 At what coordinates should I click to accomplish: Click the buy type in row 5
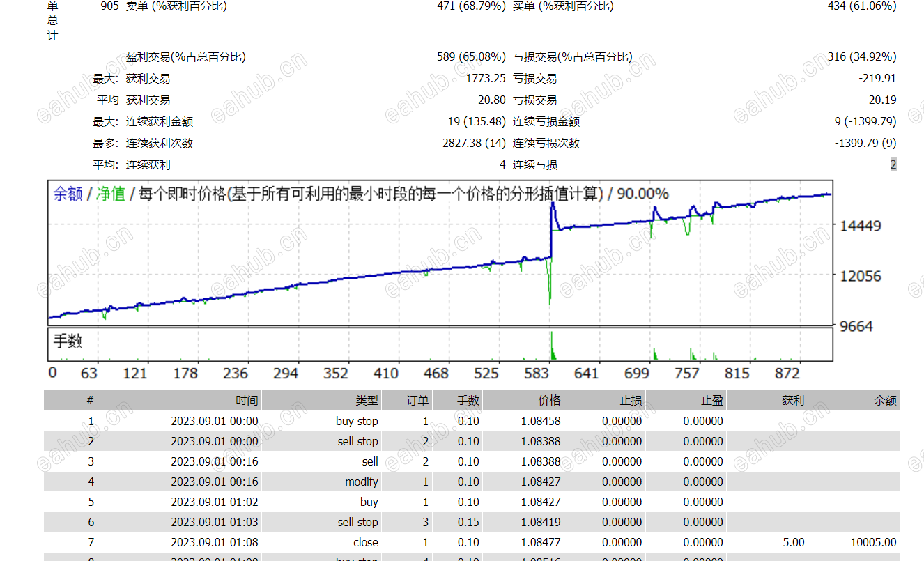[369, 502]
